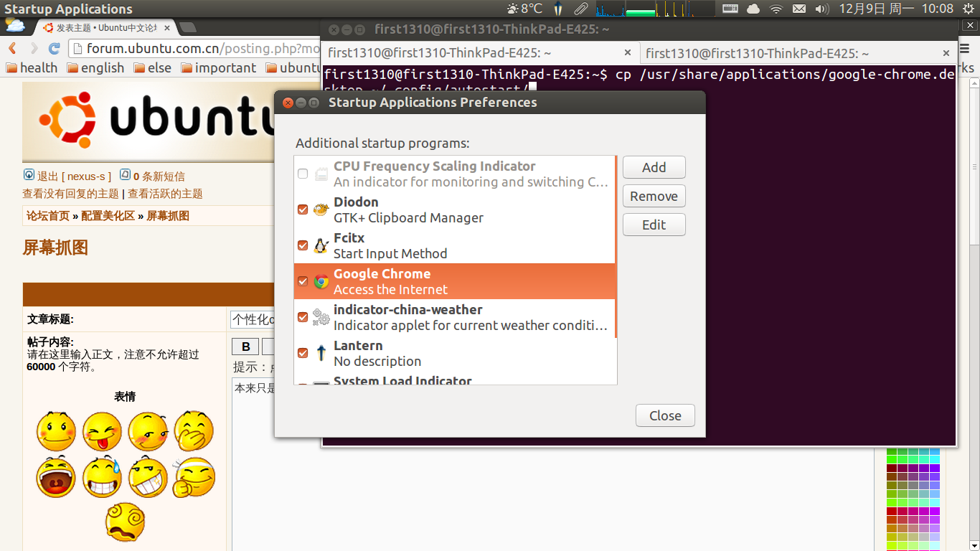Insert the blushing smiley emoticon
This screenshot has height=551, width=980.
click(x=56, y=430)
